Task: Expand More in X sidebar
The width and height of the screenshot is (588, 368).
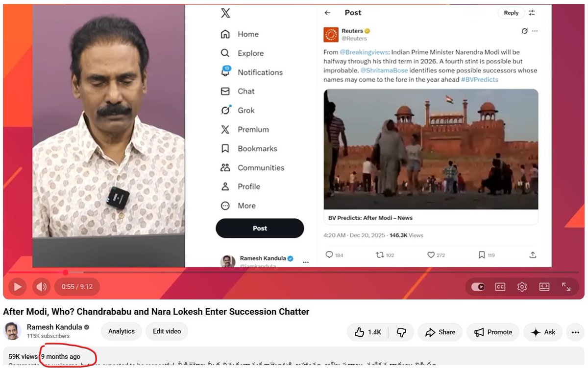Action: 238,206
